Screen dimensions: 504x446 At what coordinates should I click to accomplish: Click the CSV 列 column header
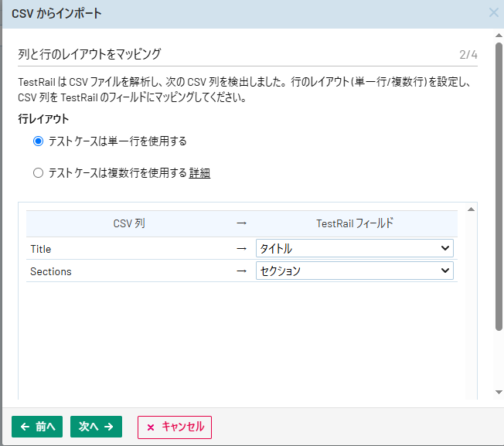point(128,223)
